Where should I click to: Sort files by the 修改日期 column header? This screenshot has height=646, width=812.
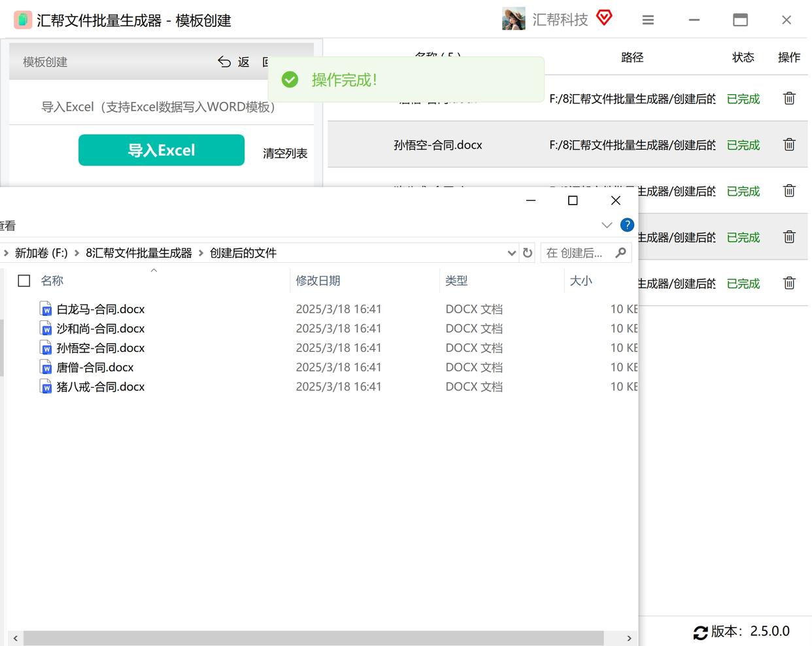click(318, 280)
